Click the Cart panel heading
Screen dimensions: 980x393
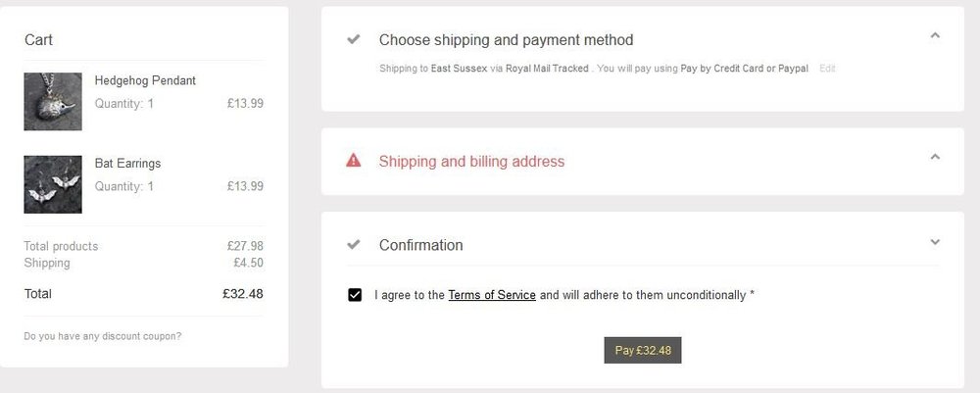38,40
